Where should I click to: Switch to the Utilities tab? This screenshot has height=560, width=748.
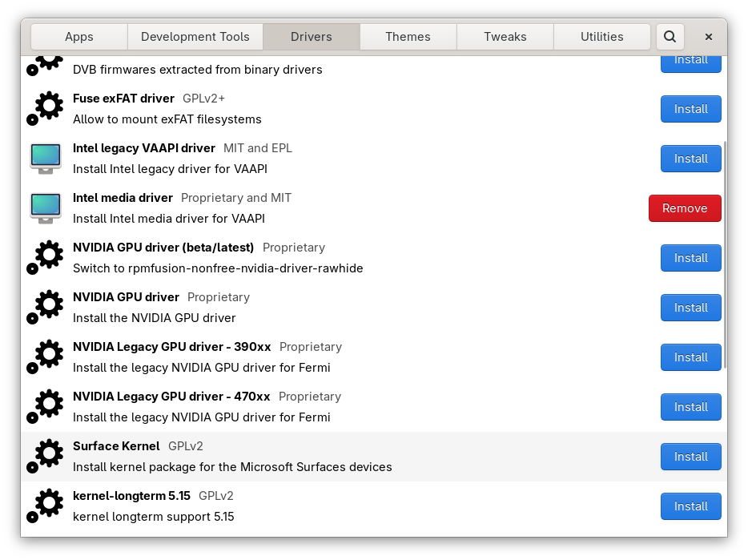pos(602,37)
